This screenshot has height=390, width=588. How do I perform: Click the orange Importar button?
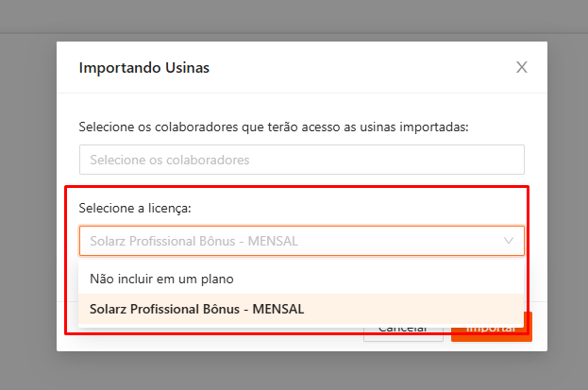pos(491,329)
